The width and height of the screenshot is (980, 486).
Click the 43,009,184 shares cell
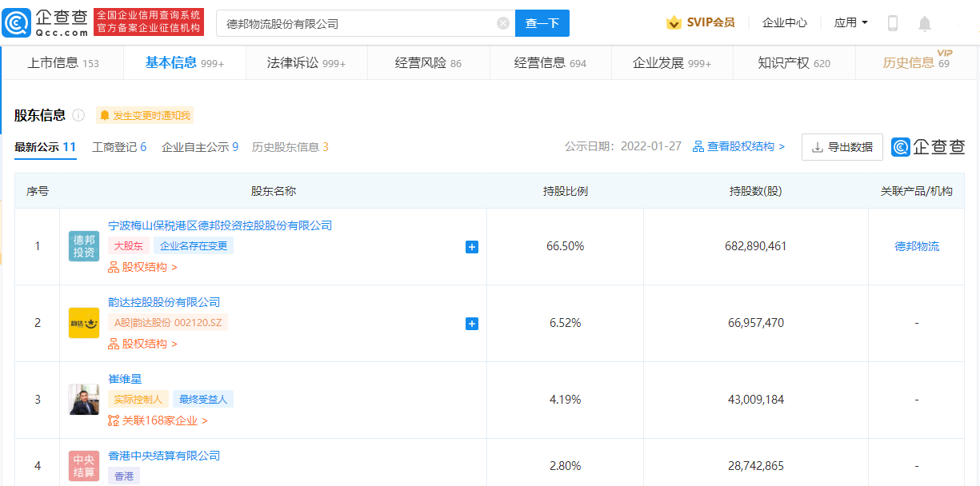coord(756,400)
